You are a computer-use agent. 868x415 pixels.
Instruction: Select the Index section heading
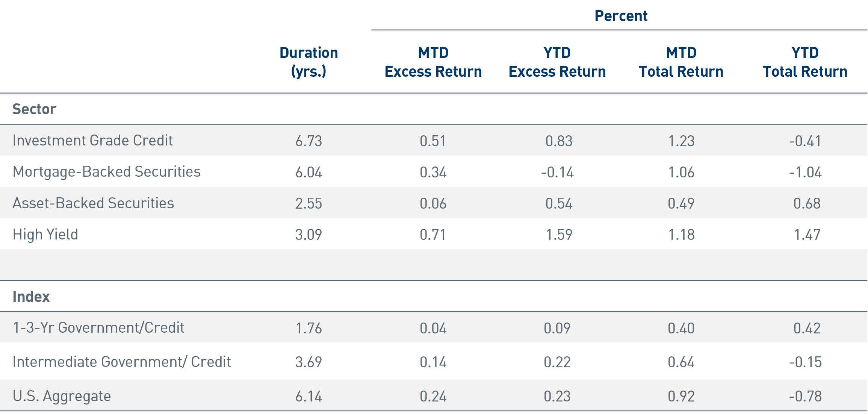tap(31, 297)
